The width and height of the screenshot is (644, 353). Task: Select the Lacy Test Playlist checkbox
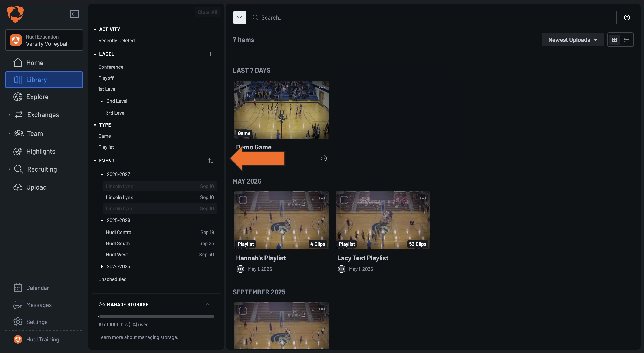(x=344, y=200)
